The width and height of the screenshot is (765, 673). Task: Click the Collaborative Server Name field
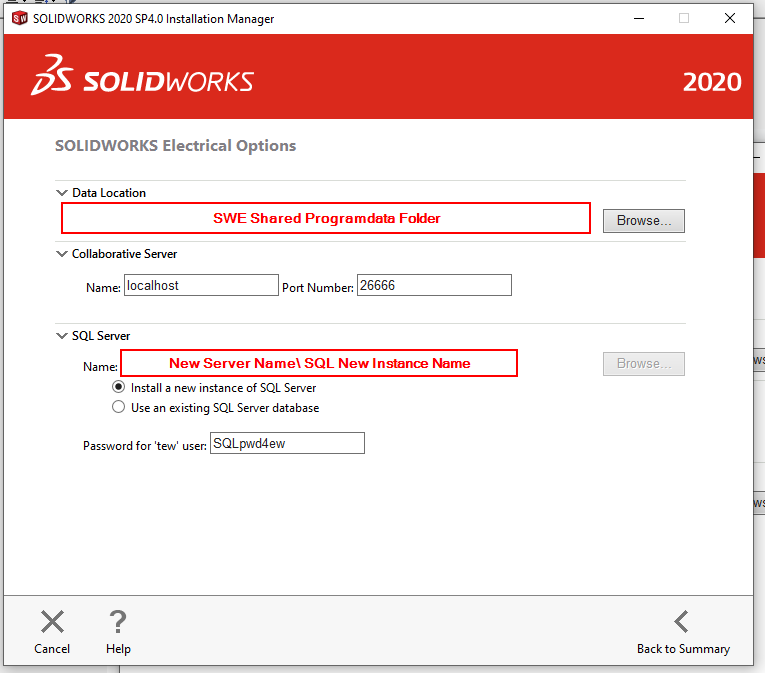pos(201,285)
